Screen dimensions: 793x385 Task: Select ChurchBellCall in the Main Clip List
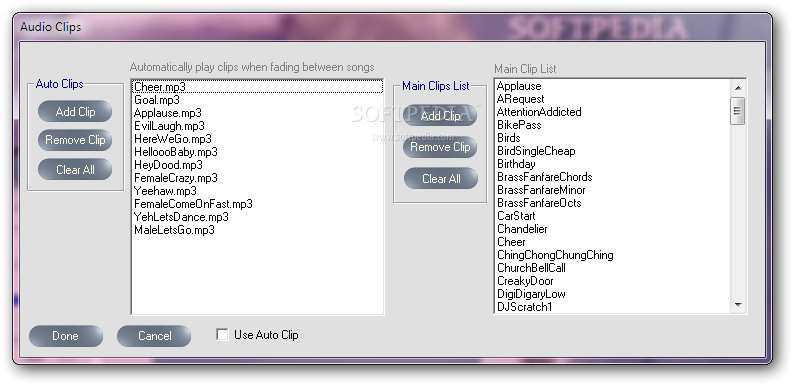tap(613, 268)
